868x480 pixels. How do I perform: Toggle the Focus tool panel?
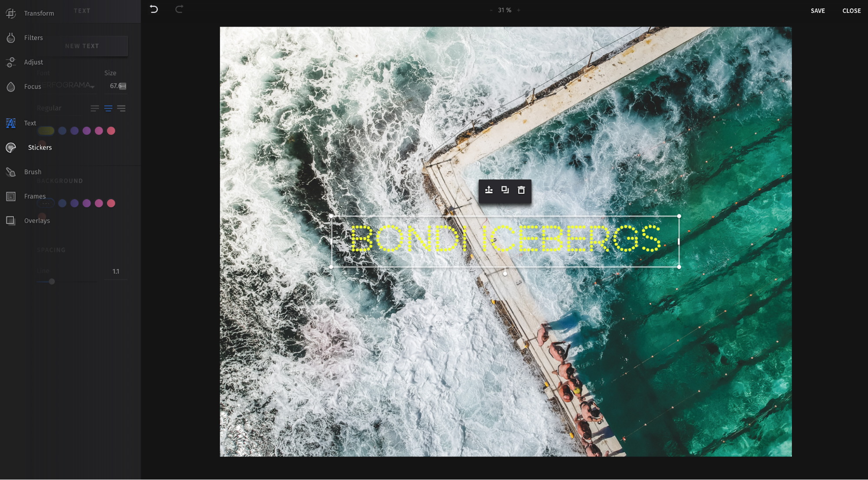pos(33,86)
